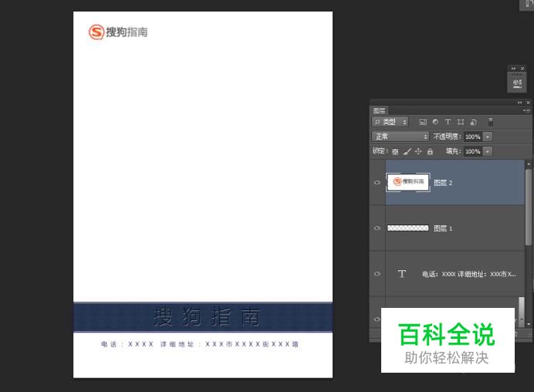Click the 不透明度 100% value field
The image size is (534, 392).
click(473, 137)
